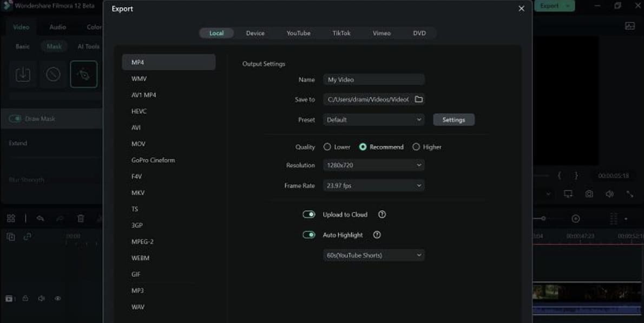Disable the Upload to Cloud toggle
Viewport: 644px width, 323px height.
(309, 215)
